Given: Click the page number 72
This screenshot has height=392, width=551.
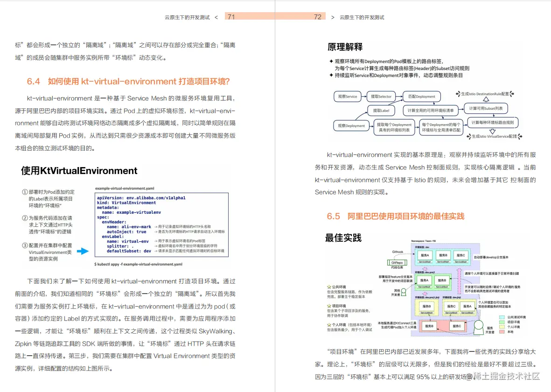Looking at the screenshot, I should (318, 17).
